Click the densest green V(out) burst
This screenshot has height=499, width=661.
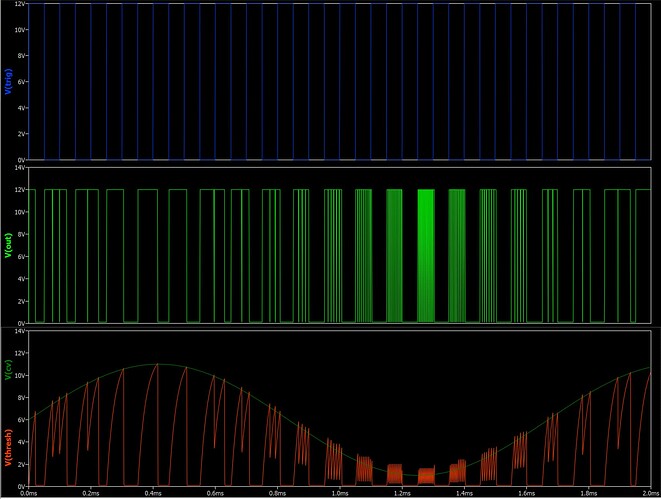[426, 255]
